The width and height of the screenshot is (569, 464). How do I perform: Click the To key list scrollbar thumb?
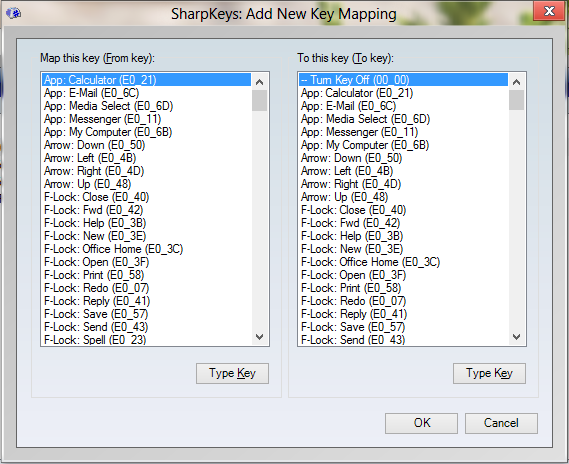(516, 100)
